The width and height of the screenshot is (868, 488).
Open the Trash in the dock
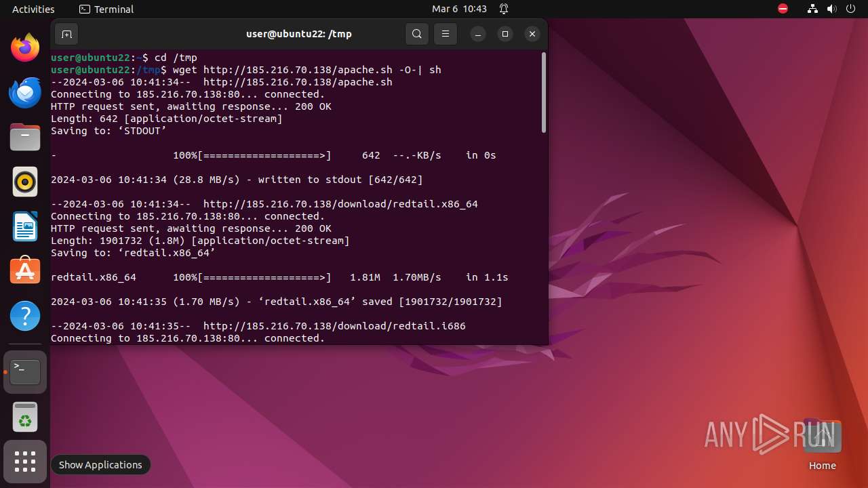click(x=25, y=417)
